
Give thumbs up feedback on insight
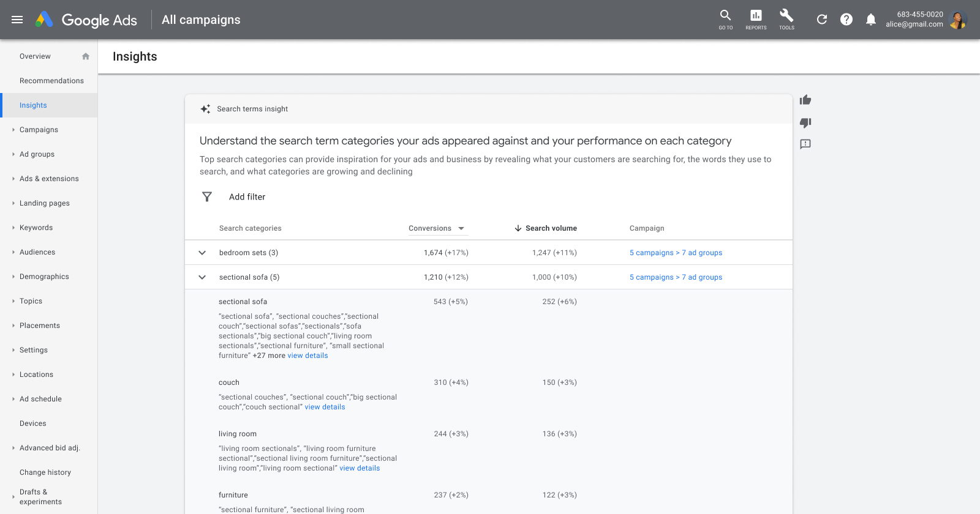coord(805,100)
